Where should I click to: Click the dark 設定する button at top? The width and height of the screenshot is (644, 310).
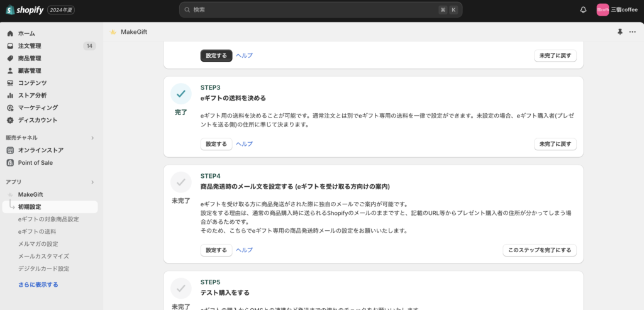[216, 55]
